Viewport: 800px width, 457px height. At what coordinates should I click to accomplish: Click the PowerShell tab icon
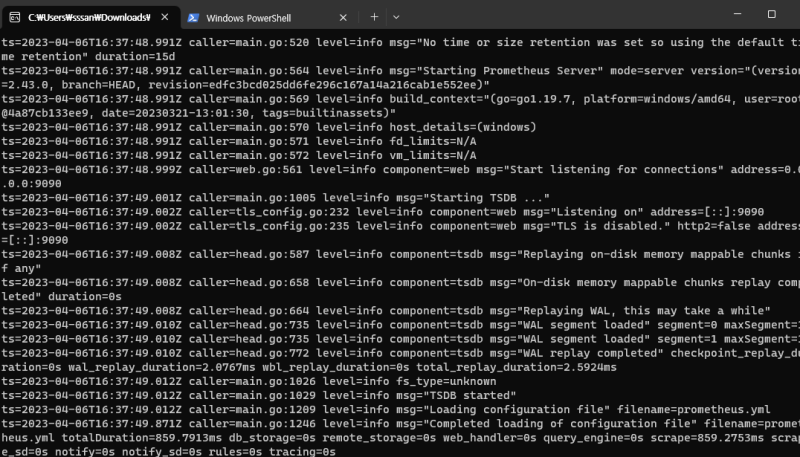(193, 18)
